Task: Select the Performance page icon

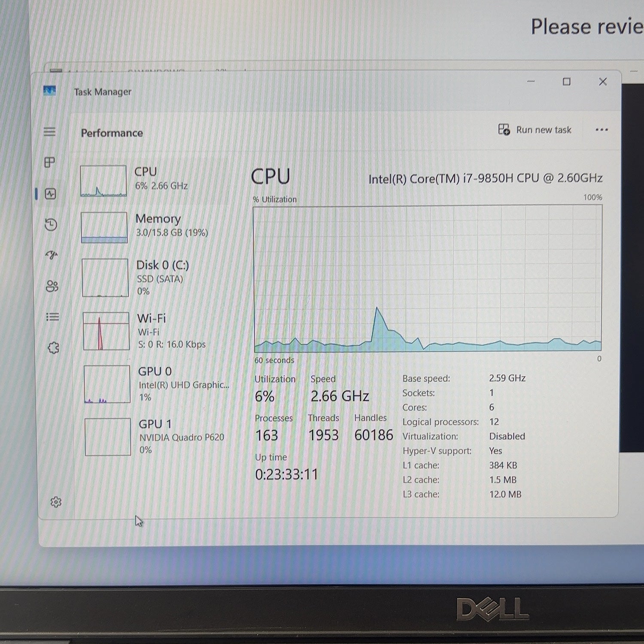Action: coord(50,194)
